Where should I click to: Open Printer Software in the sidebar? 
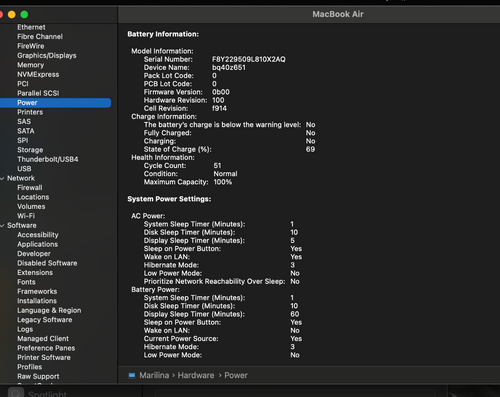click(x=44, y=357)
